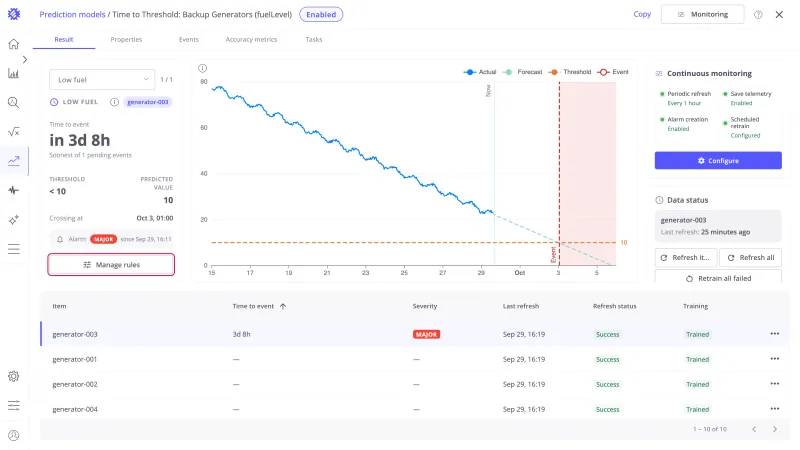800x450 pixels.
Task: Sort by Time to event arrow
Action: tap(283, 306)
